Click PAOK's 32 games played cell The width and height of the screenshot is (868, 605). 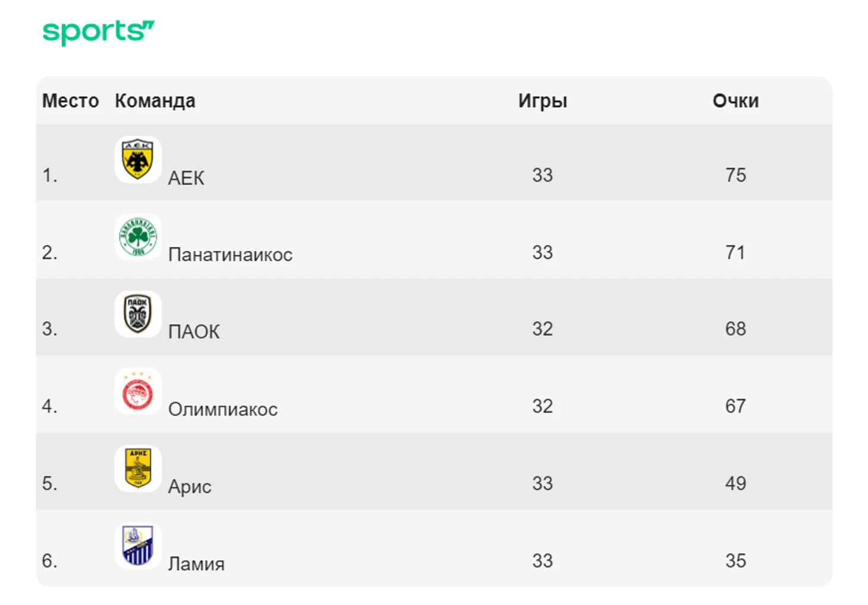point(543,329)
